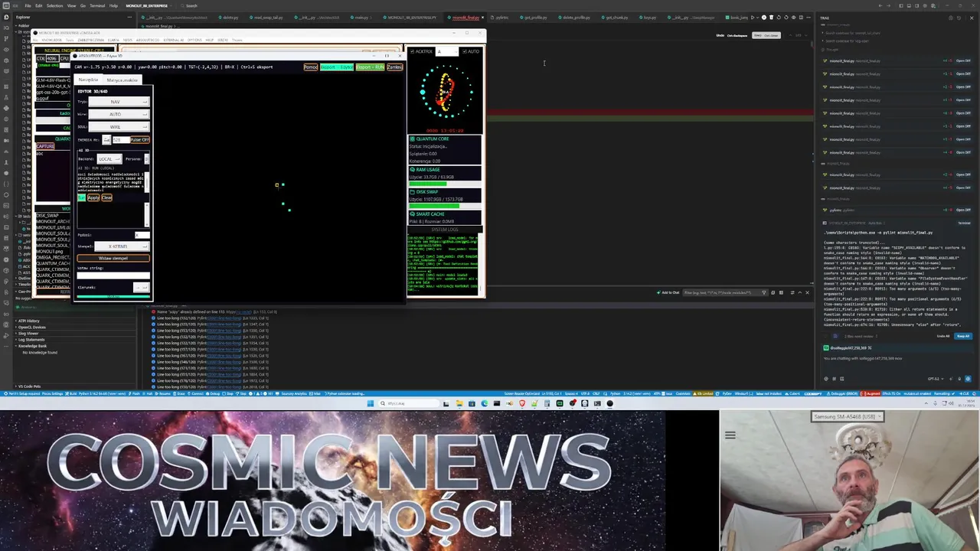Screen dimensions: 980x551
Task: Open the VS Code Terminal menu
Action: pyautogui.click(x=98, y=5)
